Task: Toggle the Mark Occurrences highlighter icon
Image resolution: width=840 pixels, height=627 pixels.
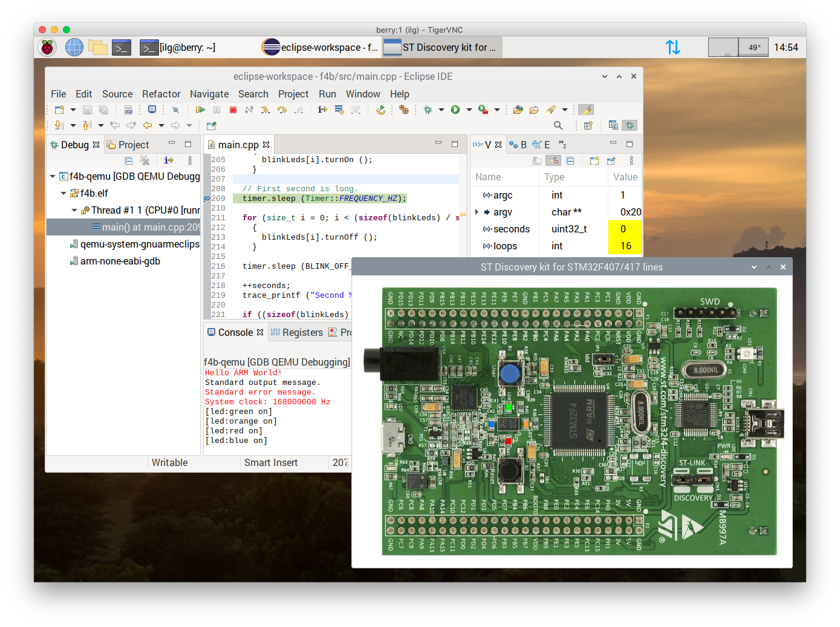Action: 585,110
